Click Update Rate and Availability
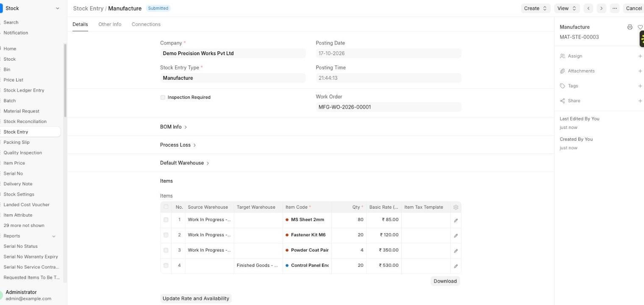 196,299
